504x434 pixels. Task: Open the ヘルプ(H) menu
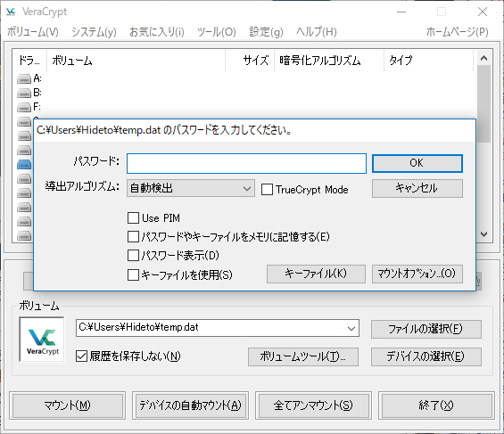click(x=317, y=32)
